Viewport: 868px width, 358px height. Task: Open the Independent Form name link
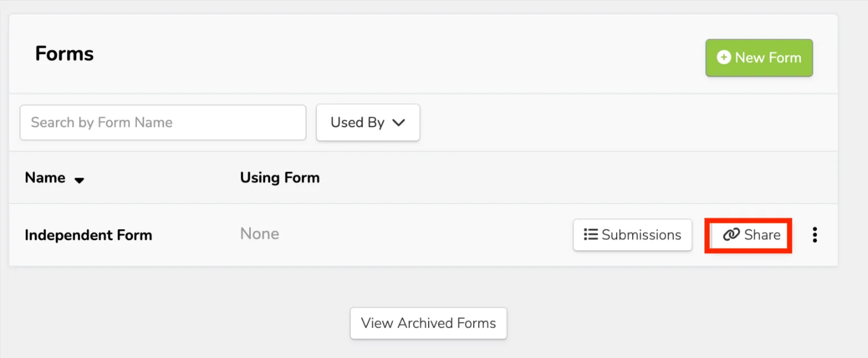[x=88, y=235]
